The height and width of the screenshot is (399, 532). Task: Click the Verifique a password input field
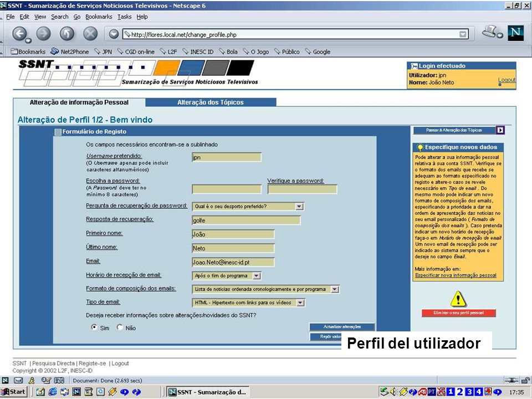(303, 189)
